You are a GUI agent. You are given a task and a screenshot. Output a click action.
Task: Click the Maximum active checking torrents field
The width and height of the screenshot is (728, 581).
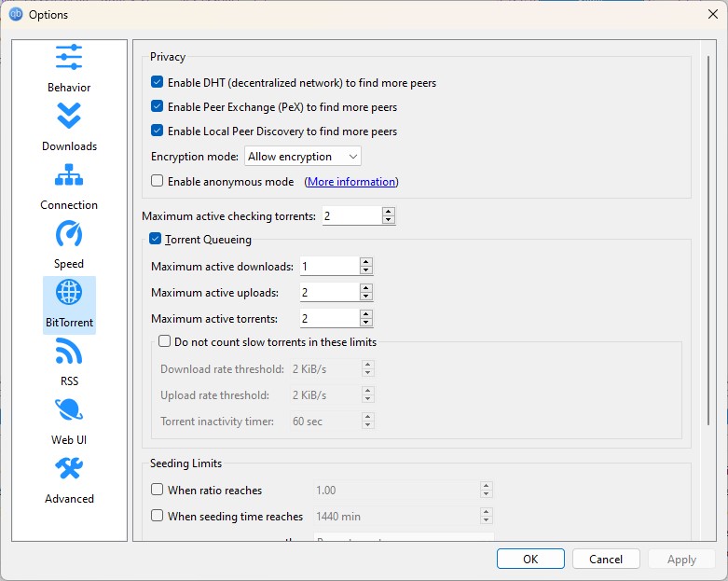[352, 216]
